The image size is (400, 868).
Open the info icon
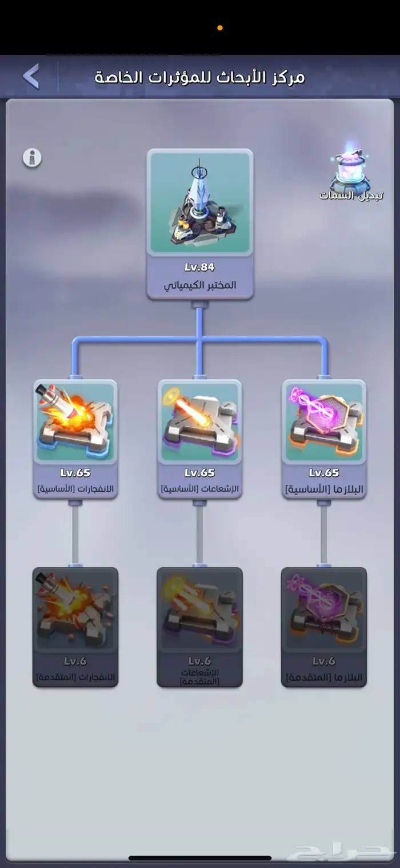(x=32, y=157)
